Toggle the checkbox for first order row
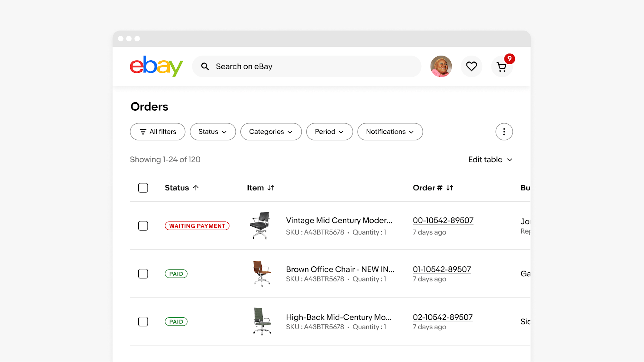The height and width of the screenshot is (362, 644). (143, 226)
